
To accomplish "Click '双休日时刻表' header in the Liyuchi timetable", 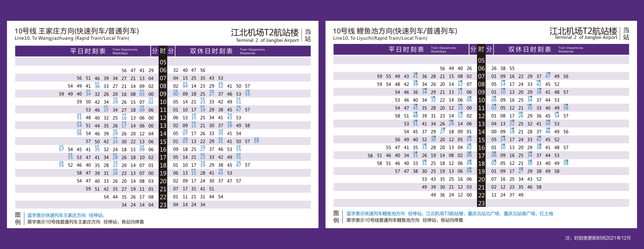I will coord(530,49).
